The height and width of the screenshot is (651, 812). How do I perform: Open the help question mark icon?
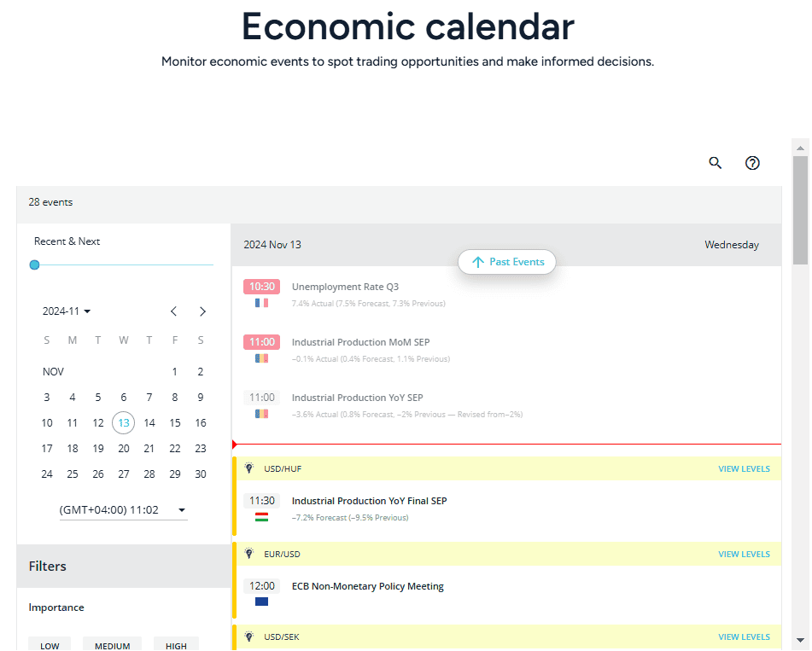[752, 163]
